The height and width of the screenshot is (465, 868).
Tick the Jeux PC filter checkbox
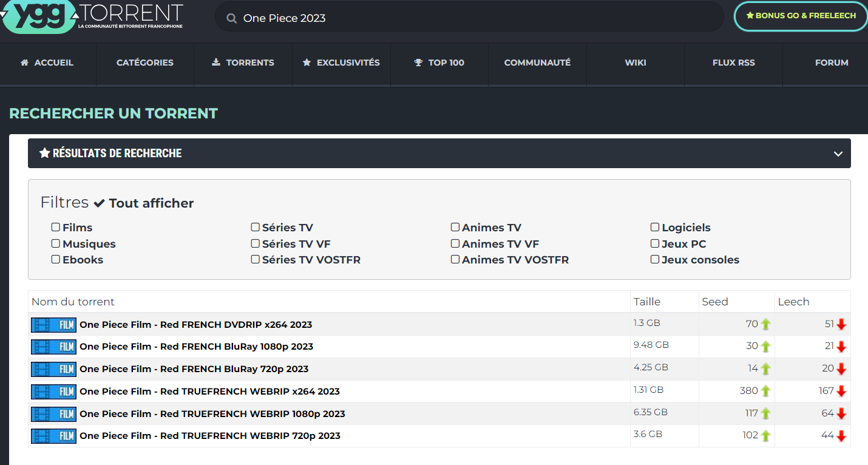pyautogui.click(x=655, y=243)
